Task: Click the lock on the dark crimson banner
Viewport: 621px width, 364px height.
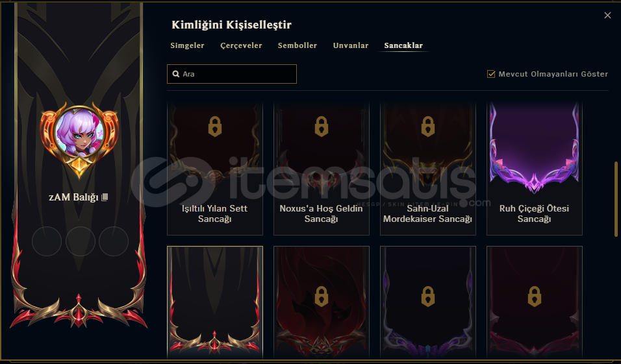Action: pyautogui.click(x=534, y=297)
